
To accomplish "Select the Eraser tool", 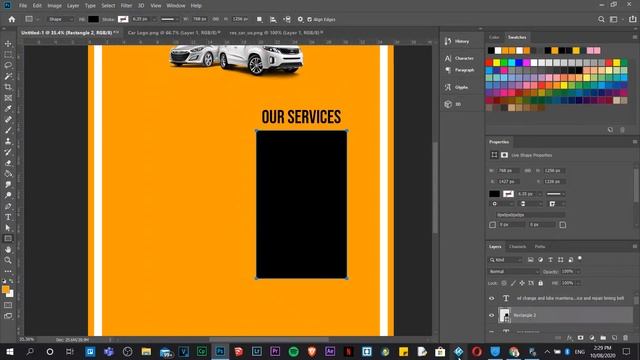I will click(x=8, y=163).
